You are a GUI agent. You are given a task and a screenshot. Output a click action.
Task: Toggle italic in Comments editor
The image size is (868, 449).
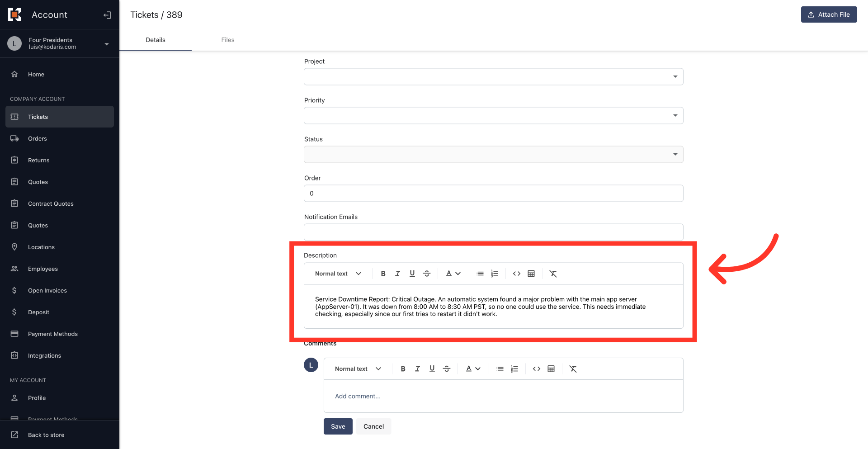tap(417, 369)
